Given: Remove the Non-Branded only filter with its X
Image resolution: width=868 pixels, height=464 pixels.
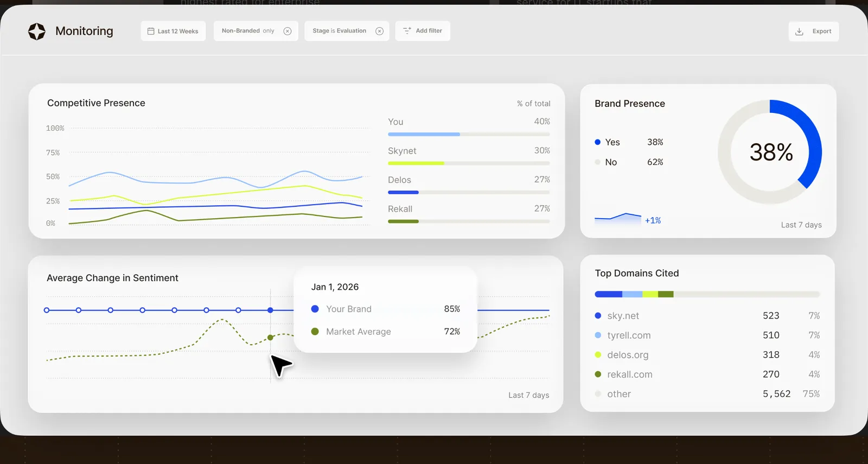Looking at the screenshot, I should [288, 31].
